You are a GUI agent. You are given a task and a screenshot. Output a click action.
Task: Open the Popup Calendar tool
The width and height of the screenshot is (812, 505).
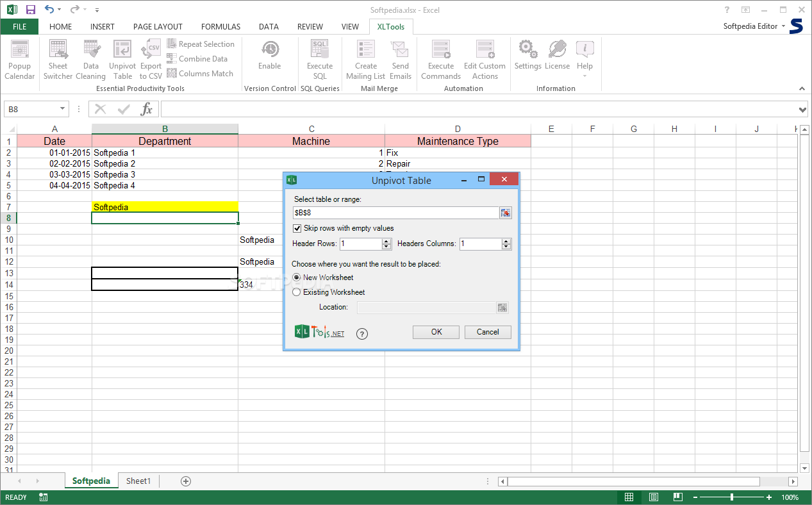pyautogui.click(x=20, y=59)
